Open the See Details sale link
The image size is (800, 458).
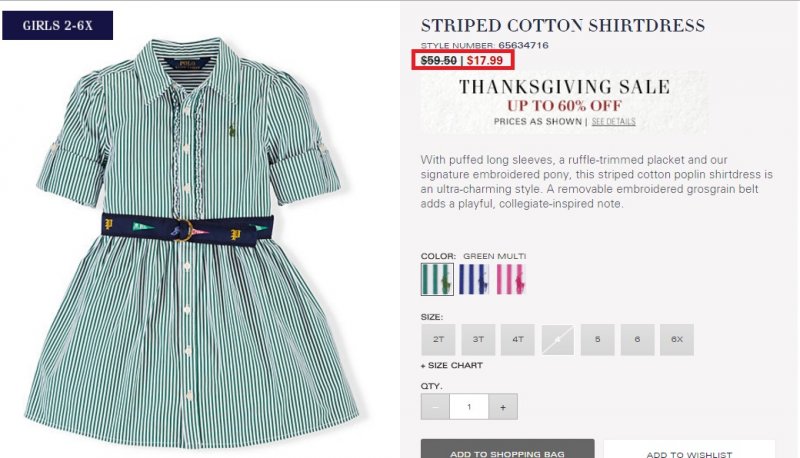coord(614,121)
